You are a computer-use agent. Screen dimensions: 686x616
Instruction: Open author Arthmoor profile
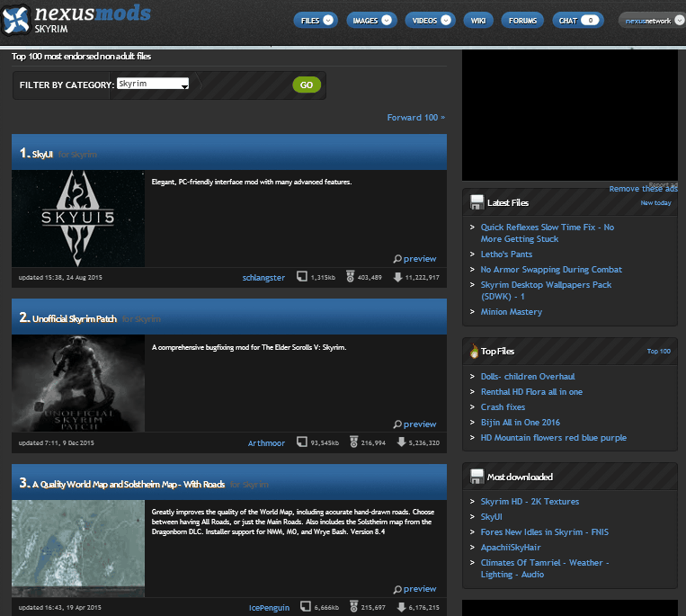coord(266,442)
